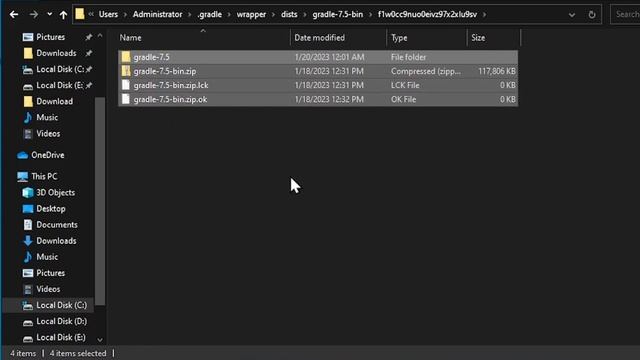Click the navigation pane scroll up arrow
This screenshot has height=360, width=640.
tap(100, 36)
